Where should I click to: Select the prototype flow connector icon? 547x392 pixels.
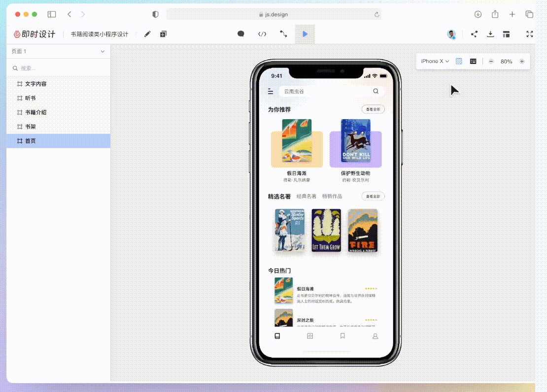[x=283, y=34]
